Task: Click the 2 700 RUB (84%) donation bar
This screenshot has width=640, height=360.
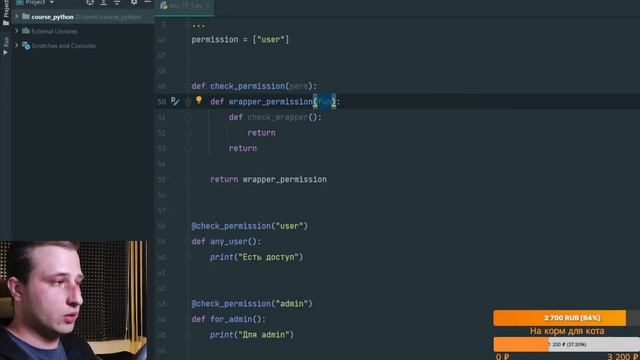Action: [x=567, y=318]
